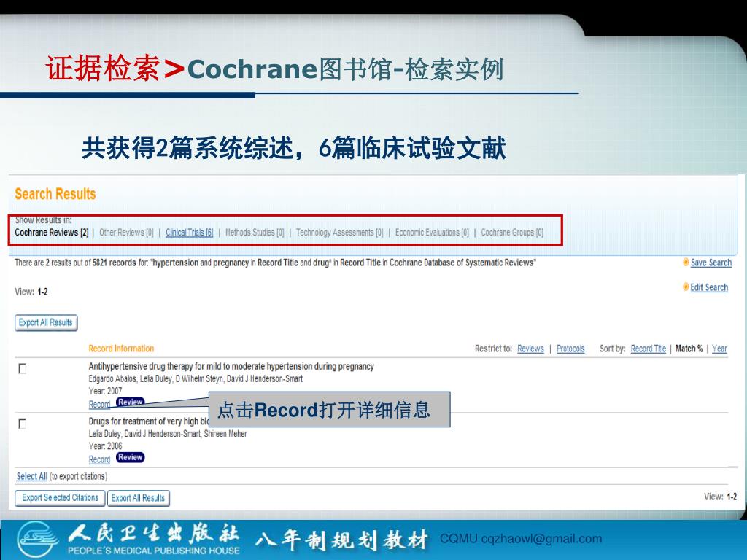Screen dimensions: 747x560
Task: Click the Export Selected Citations button
Action: 60,498
